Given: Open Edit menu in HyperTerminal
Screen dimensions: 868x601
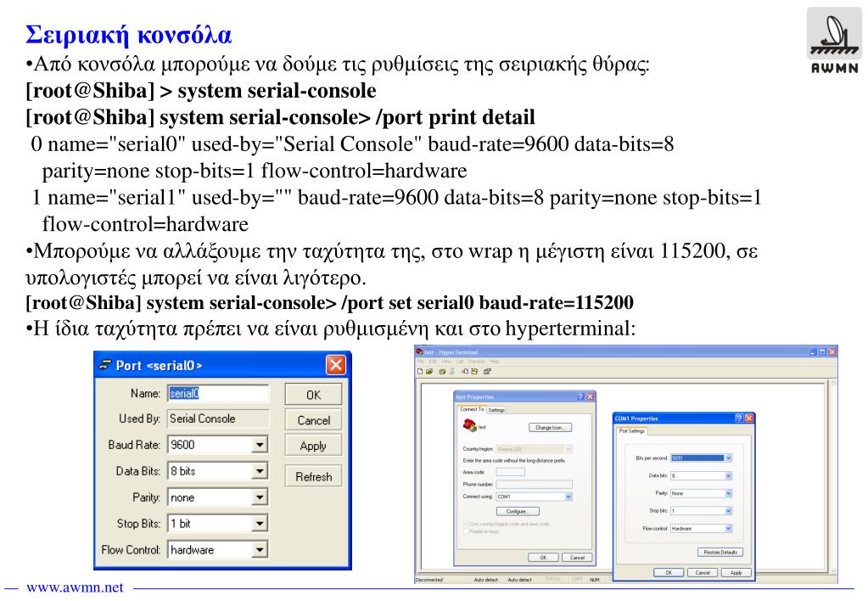Looking at the screenshot, I should pos(433,361).
